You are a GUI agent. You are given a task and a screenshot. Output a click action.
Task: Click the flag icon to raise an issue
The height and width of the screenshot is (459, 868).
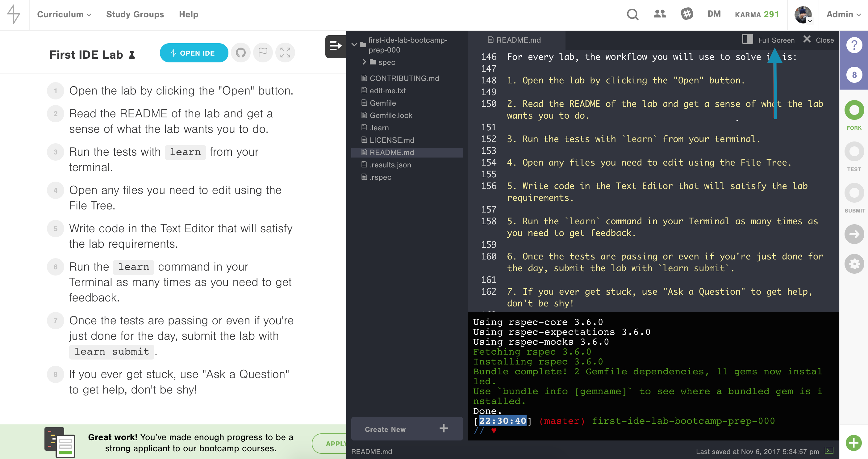[263, 53]
